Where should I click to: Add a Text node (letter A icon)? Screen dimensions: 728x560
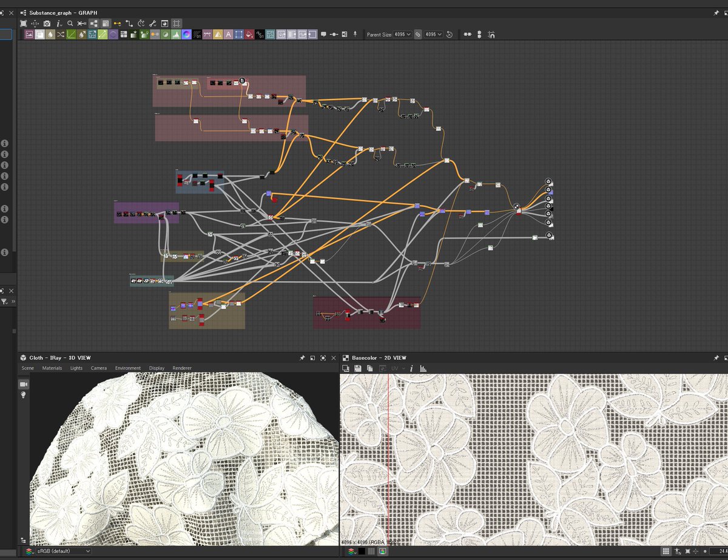(x=229, y=35)
